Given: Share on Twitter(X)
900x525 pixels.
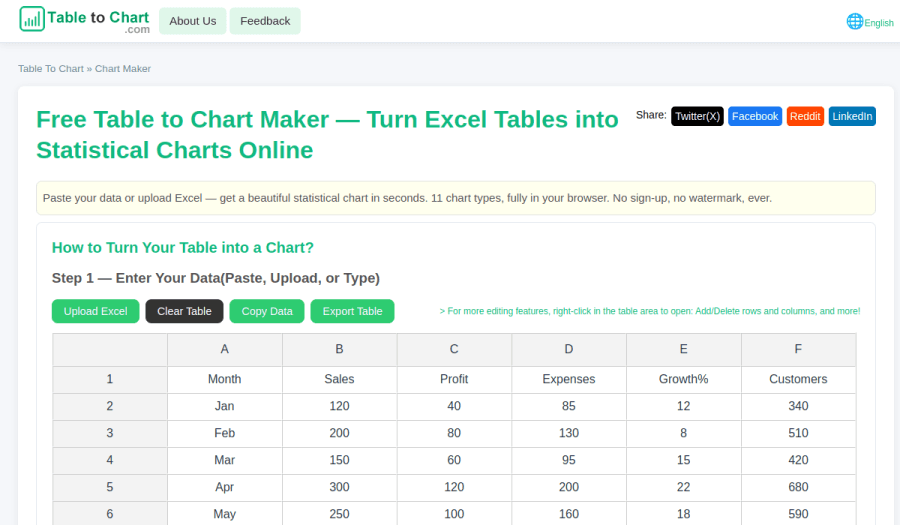Looking at the screenshot, I should (x=697, y=116).
